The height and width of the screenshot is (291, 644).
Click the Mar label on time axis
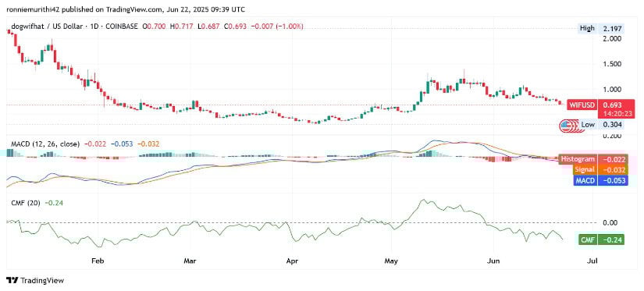(x=190, y=261)
